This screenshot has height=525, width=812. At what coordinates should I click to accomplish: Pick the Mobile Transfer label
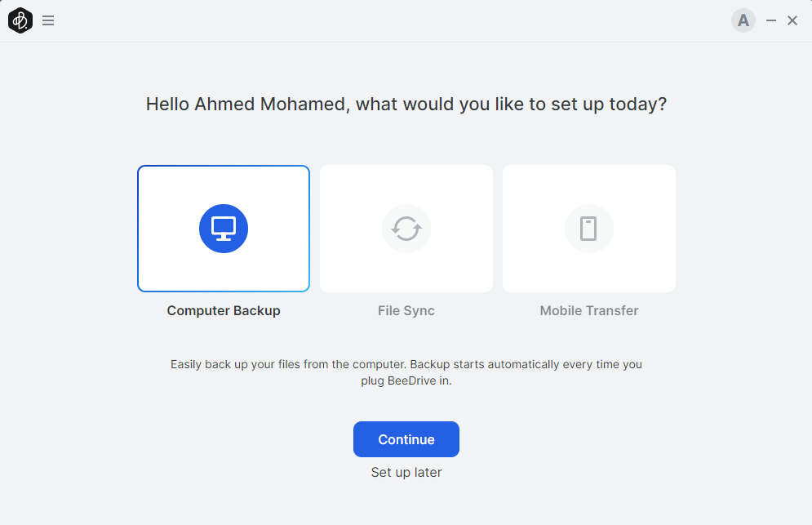[589, 310]
